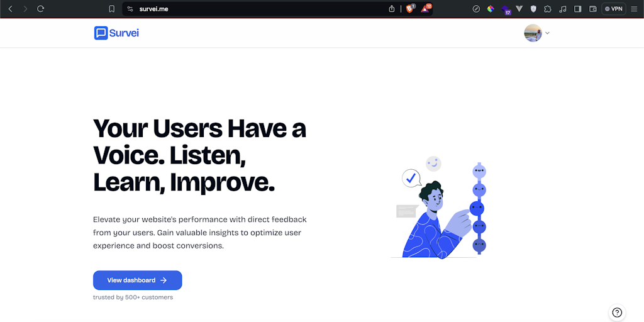Click the music note media icon

[563, 9]
